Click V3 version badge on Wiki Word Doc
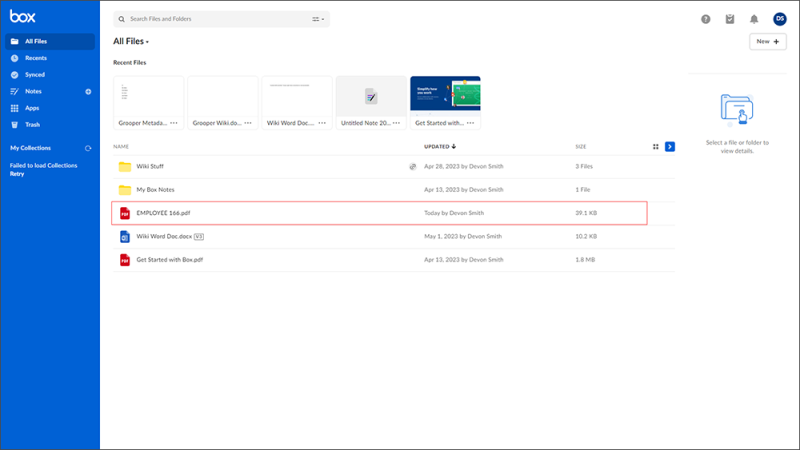The height and width of the screenshot is (450, 800). [x=199, y=237]
